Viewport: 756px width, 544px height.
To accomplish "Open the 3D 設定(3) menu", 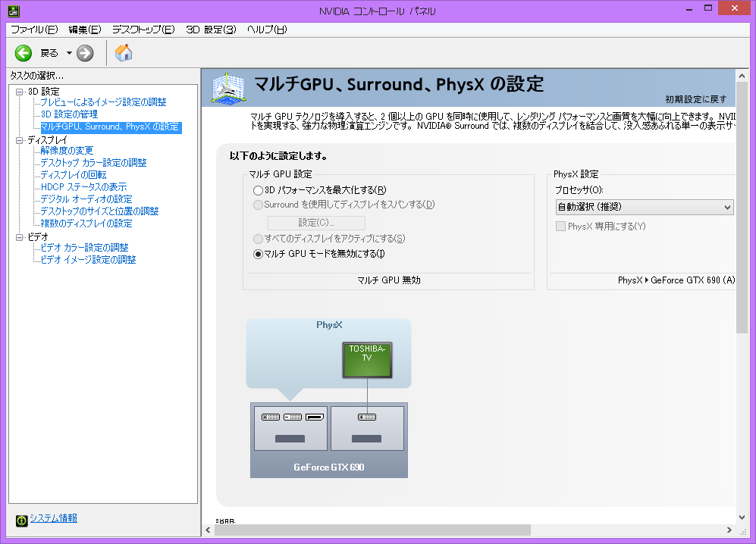I will [x=211, y=30].
